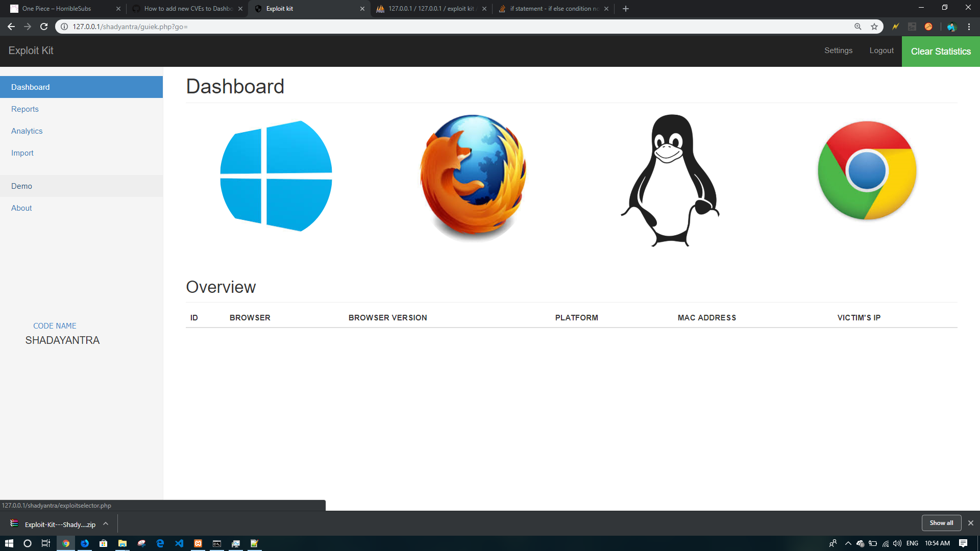Viewport: 980px width, 551px height.
Task: Open the About sidebar link
Action: [x=82, y=208]
